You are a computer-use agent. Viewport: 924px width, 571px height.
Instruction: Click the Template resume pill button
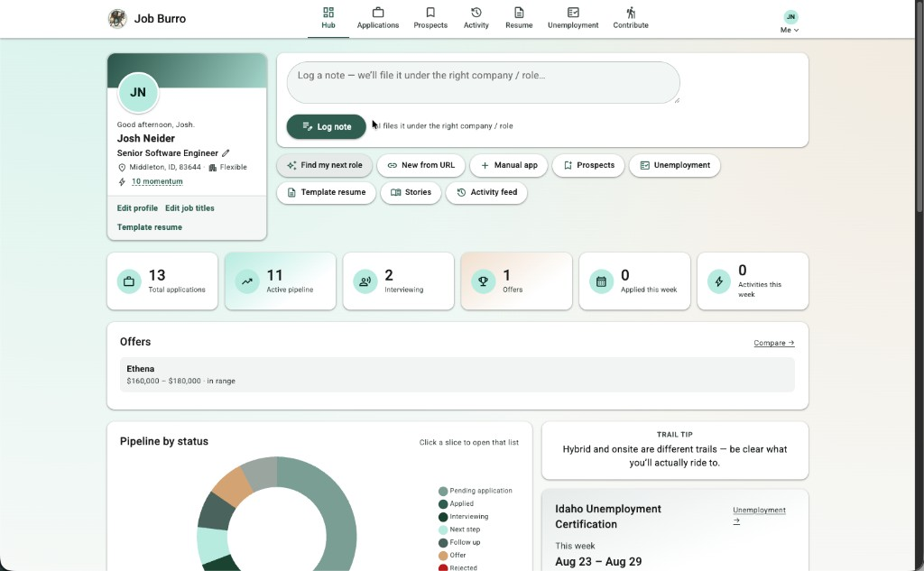click(327, 193)
